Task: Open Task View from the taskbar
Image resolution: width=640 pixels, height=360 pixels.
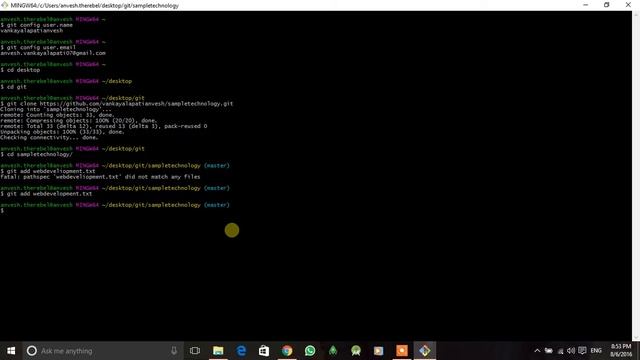Action: click(x=195, y=351)
